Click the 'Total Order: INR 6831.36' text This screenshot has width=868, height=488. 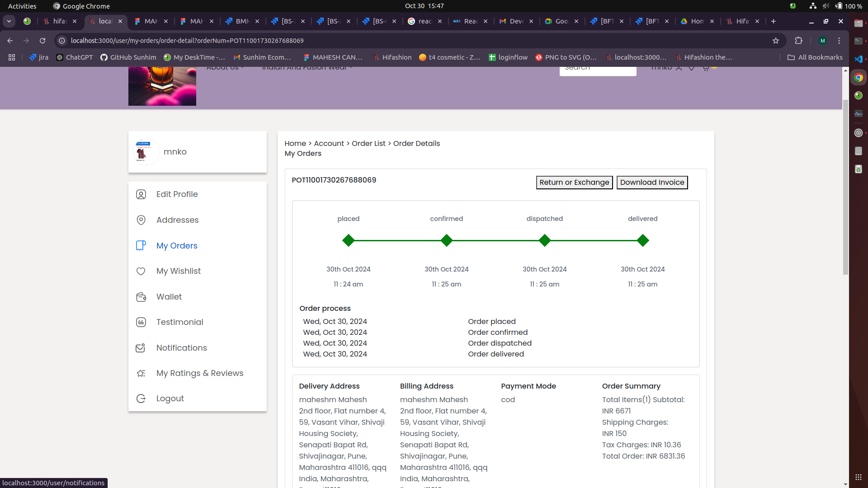coord(643,456)
